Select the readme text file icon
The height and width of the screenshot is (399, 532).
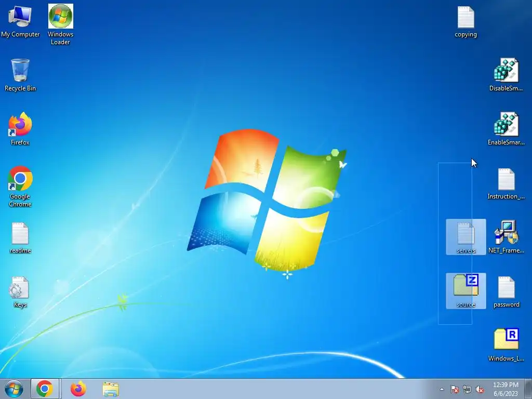(20, 238)
